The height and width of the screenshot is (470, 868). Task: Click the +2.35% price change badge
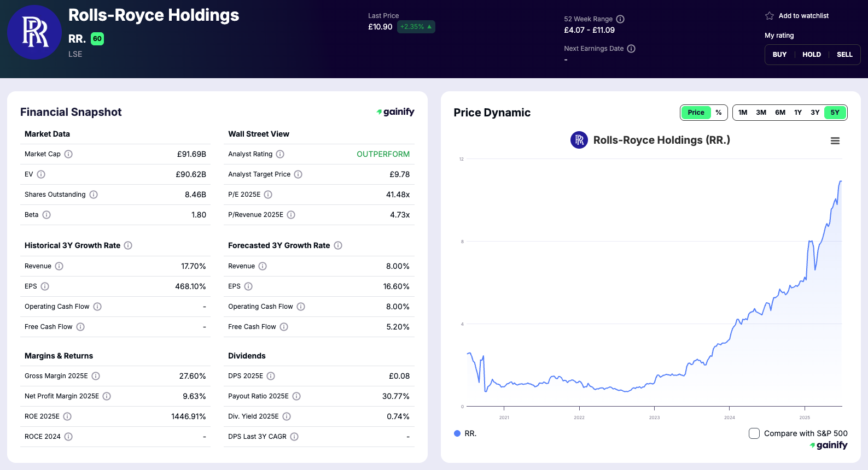416,27
